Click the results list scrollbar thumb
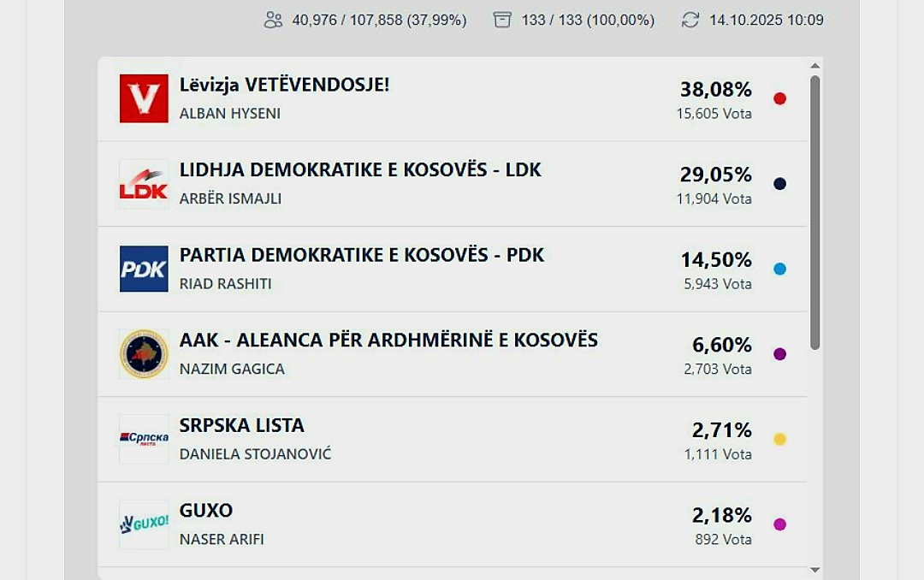The width and height of the screenshot is (924, 580). click(x=814, y=212)
